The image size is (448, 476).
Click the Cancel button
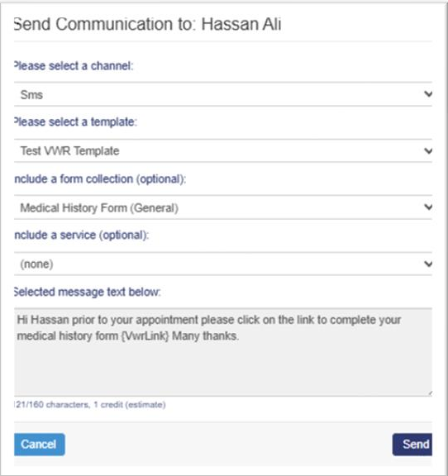coord(39,445)
